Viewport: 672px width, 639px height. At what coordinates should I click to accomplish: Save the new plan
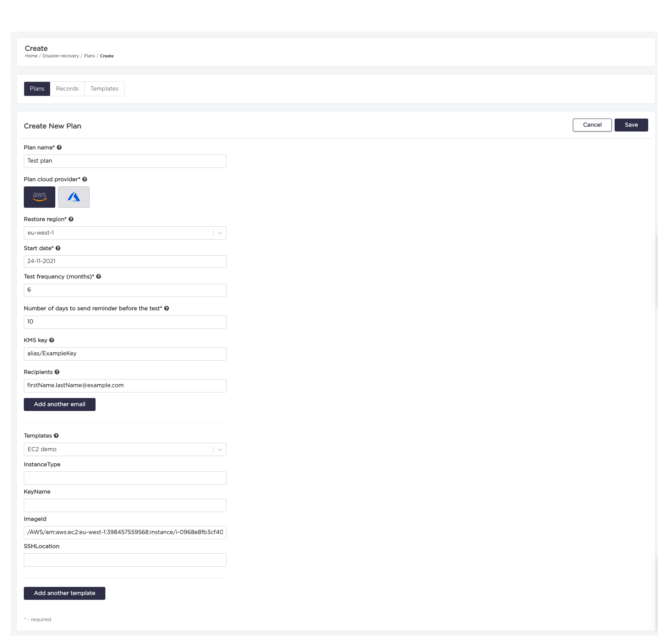[631, 125]
